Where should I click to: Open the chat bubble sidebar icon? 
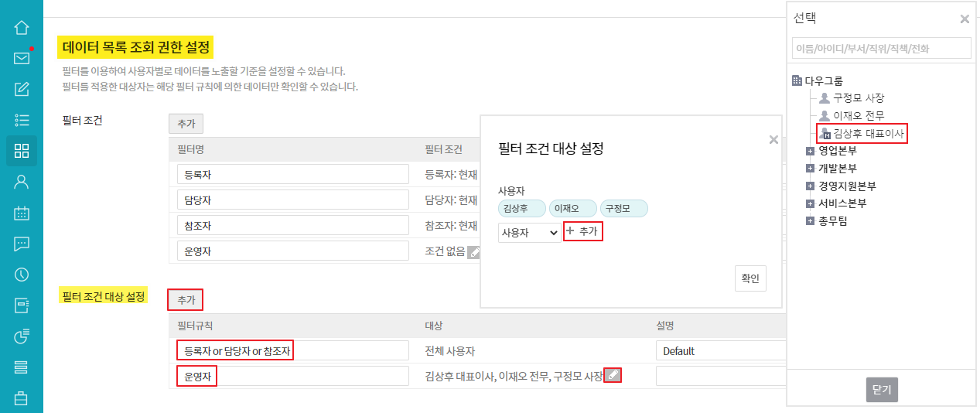pos(22,244)
